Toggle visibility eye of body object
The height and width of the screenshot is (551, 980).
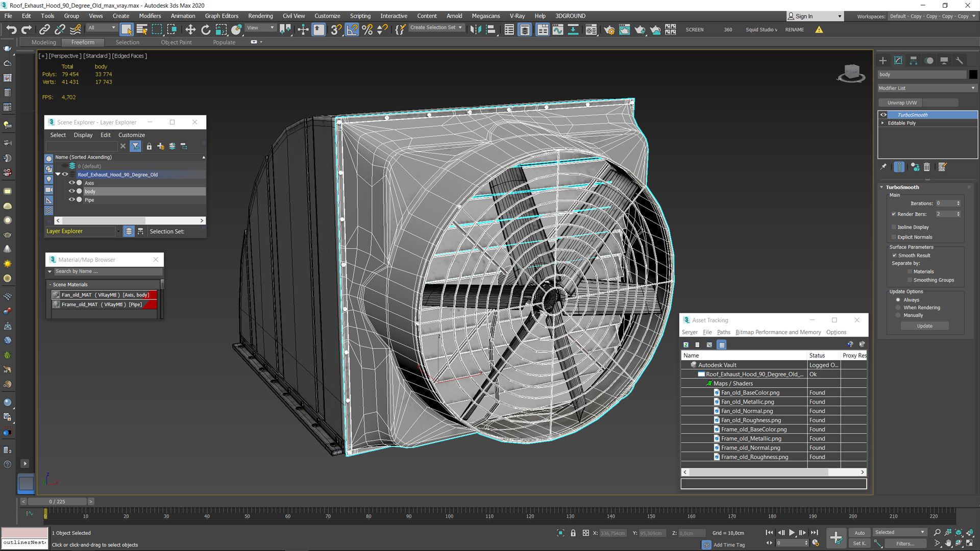click(x=71, y=191)
